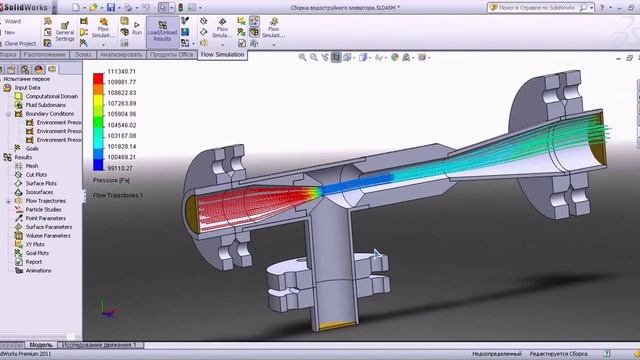Click the Display Style icon
Screen dimensions: 640x360
362,58
